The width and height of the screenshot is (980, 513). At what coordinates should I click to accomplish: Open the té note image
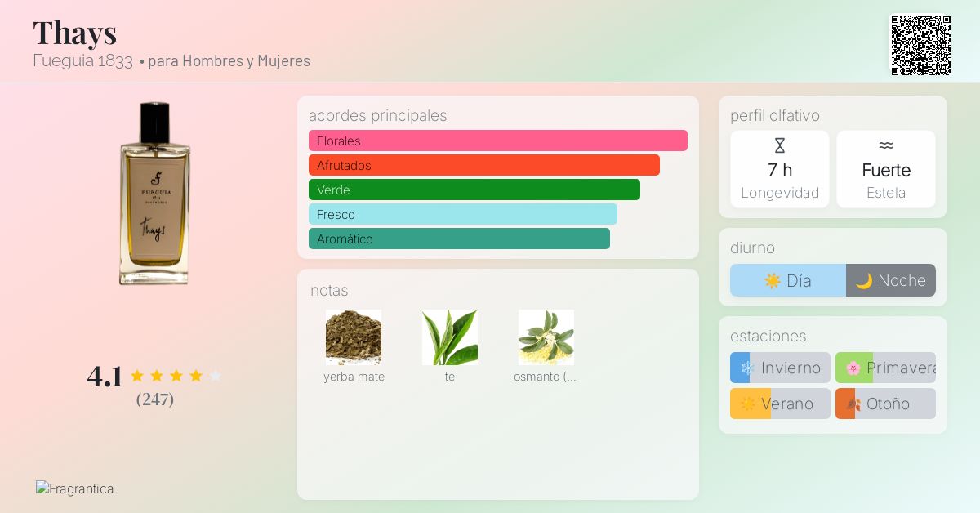(450, 337)
